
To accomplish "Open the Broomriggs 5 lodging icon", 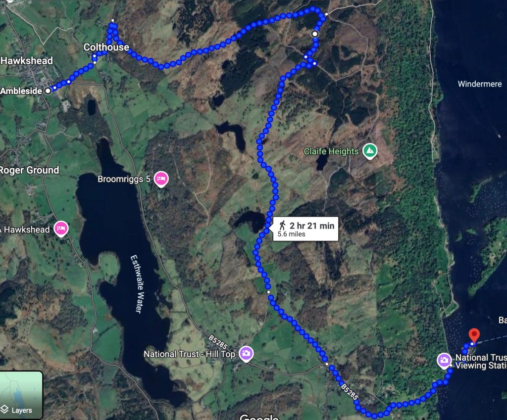I will click(x=161, y=179).
